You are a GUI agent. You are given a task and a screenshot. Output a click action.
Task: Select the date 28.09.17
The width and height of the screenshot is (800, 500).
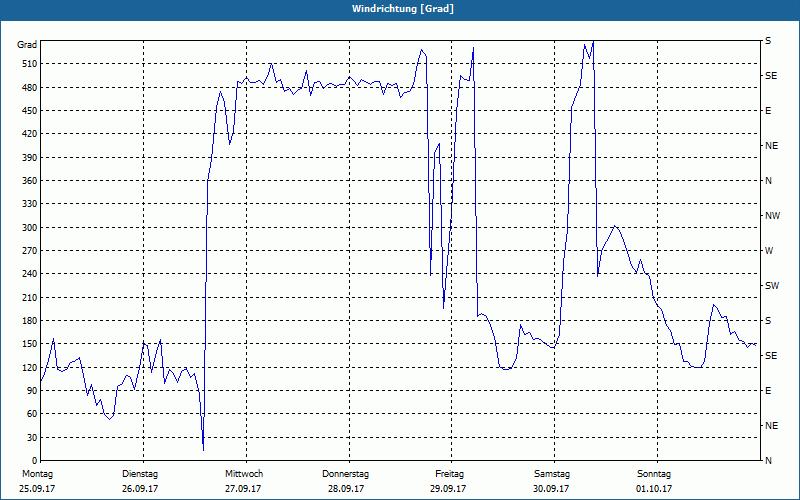[x=346, y=489]
